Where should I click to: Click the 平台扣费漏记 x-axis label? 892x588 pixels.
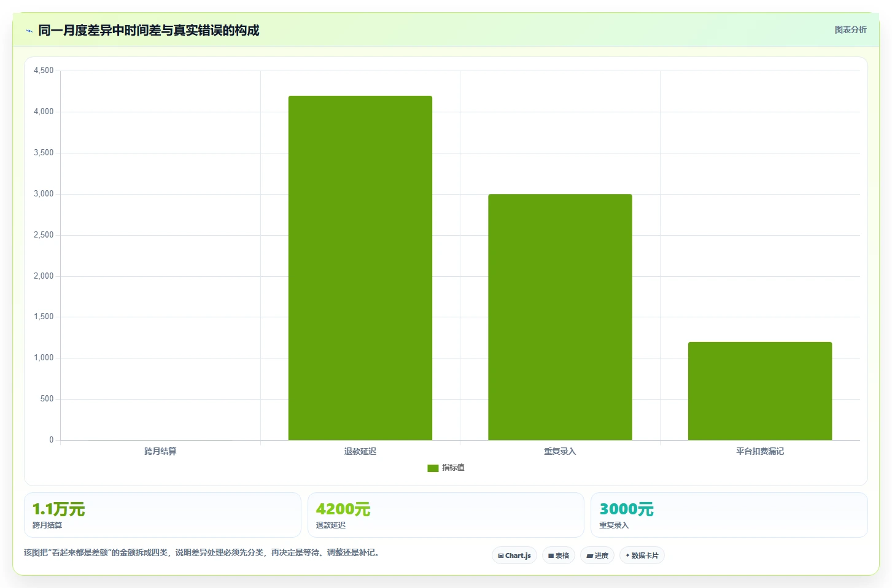[x=760, y=451]
